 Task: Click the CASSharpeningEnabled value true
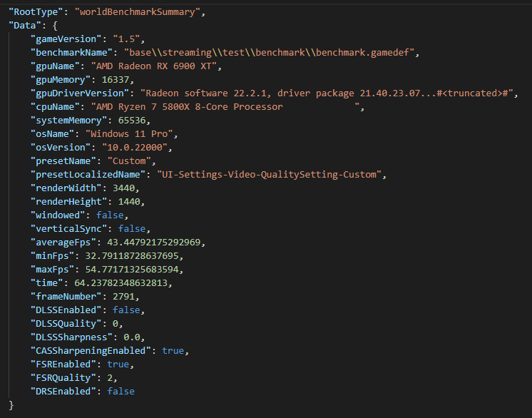tap(173, 351)
